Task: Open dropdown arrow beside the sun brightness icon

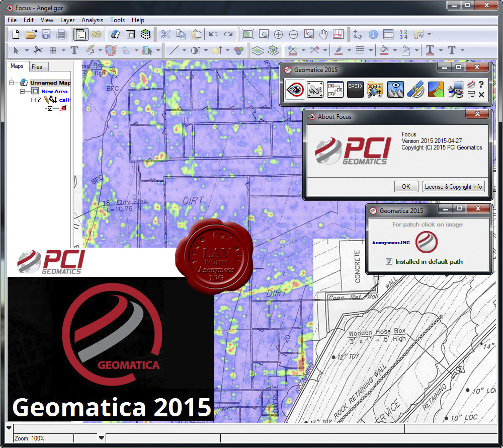Action: click(x=227, y=50)
